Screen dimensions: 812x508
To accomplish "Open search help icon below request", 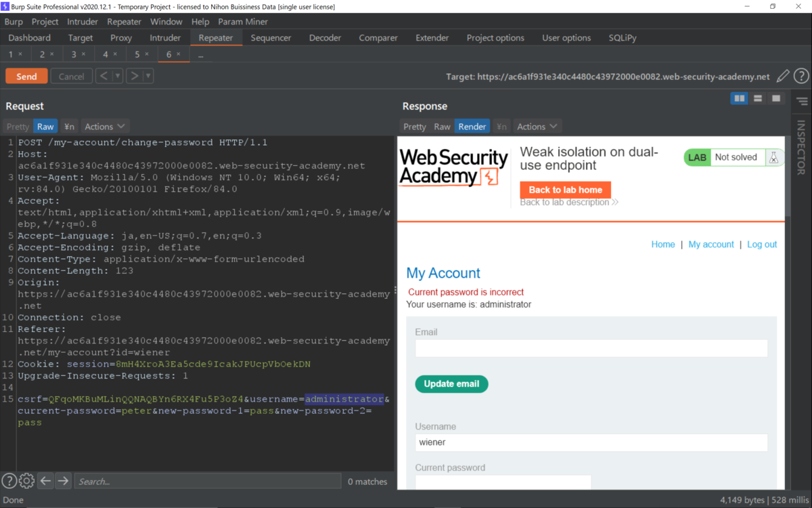I will [x=9, y=481].
